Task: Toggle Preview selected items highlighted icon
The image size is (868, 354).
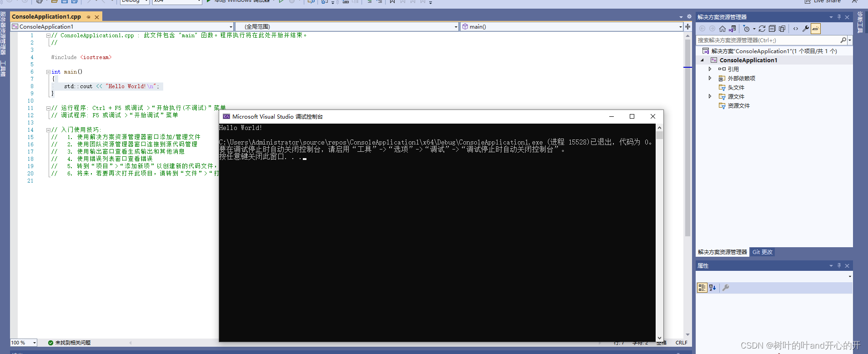Action: coord(816,29)
